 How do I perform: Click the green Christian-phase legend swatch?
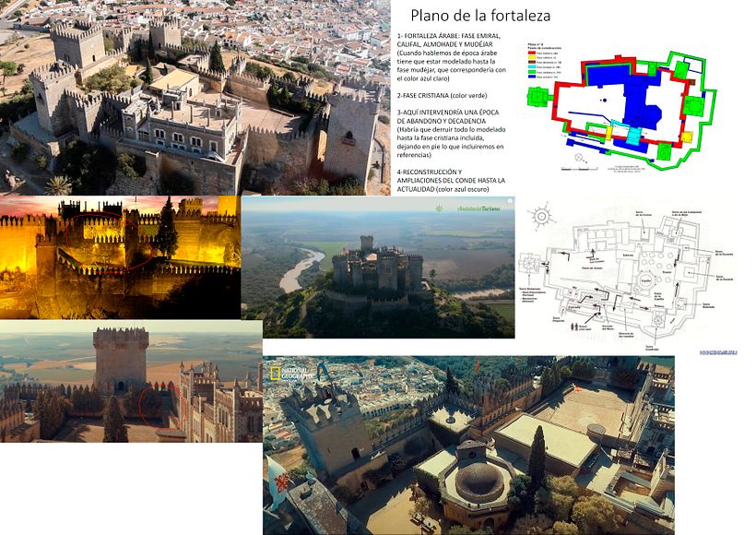coord(530,73)
